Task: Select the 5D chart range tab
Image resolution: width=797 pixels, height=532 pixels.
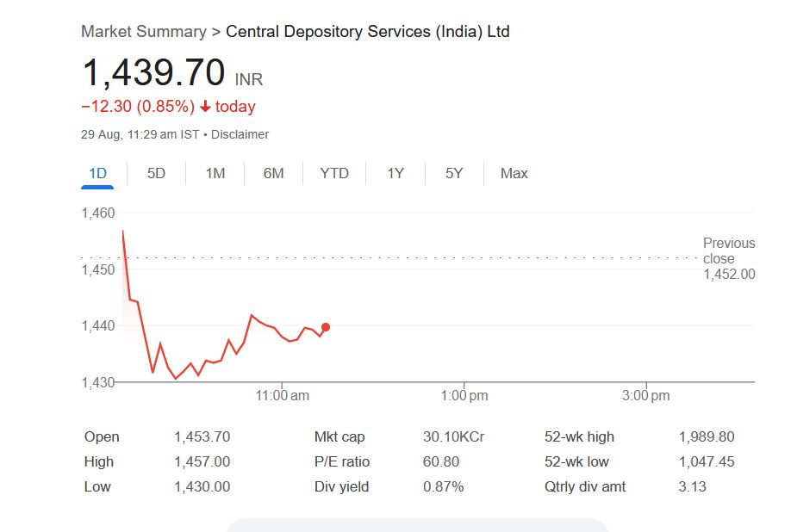Action: (x=156, y=173)
